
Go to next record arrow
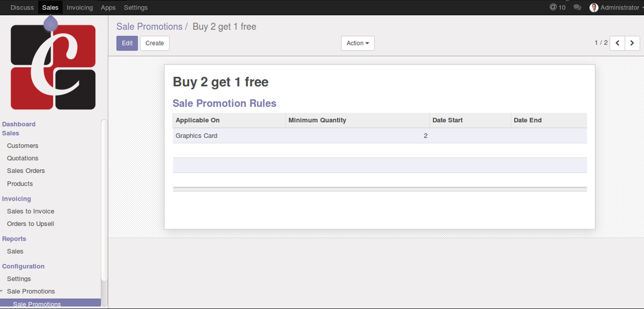coord(632,43)
